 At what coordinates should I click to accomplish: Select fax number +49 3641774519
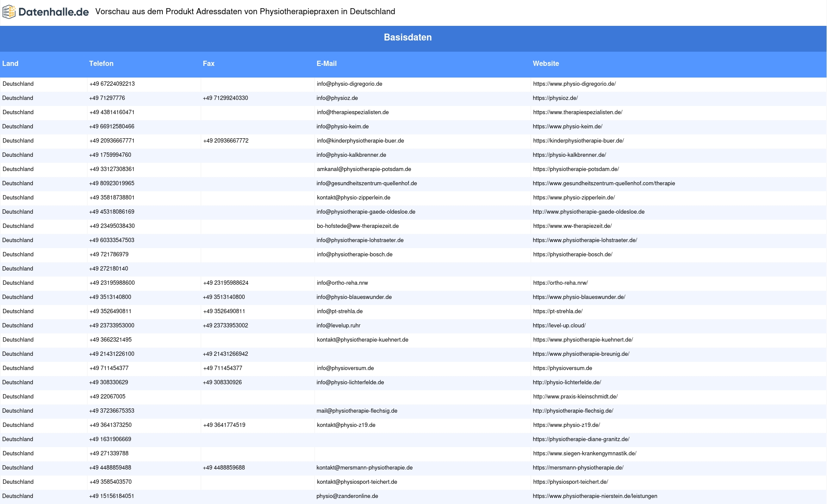[224, 425]
